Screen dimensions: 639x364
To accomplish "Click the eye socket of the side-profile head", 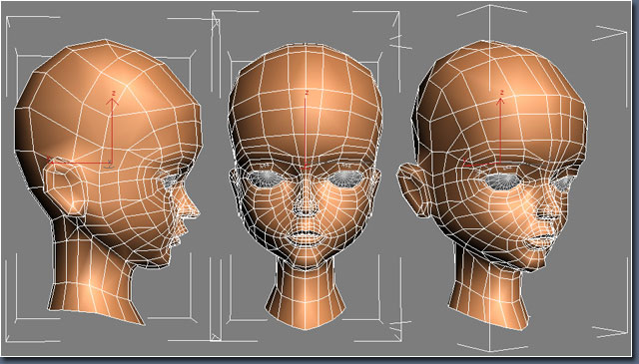I will click(171, 182).
